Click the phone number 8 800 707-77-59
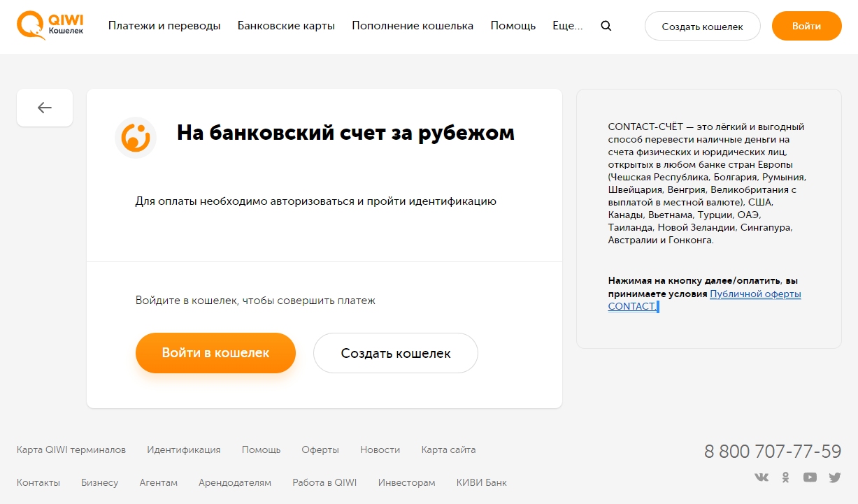 point(773,451)
